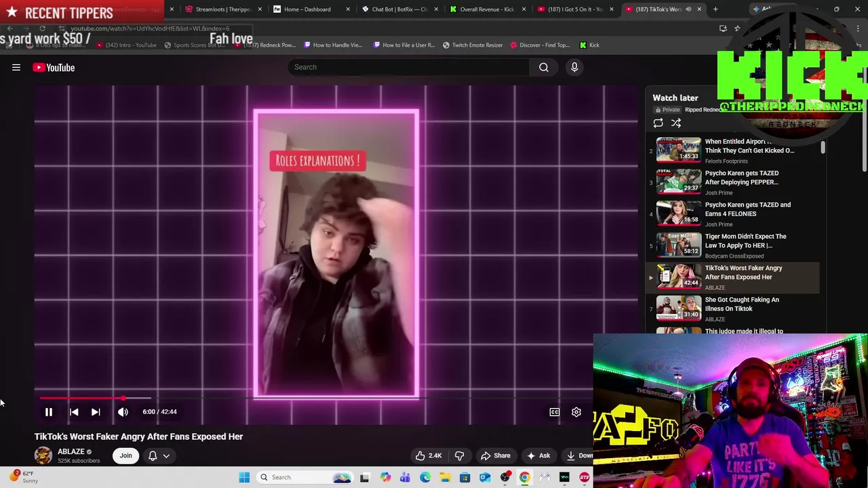Click the taskbar Search box
The image size is (868, 488).
[304, 477]
